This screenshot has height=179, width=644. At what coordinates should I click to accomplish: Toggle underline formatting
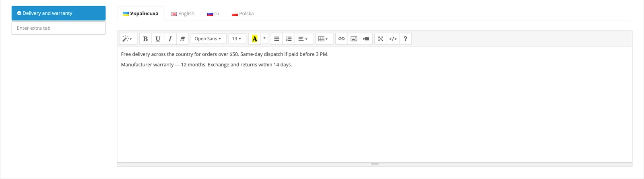158,39
